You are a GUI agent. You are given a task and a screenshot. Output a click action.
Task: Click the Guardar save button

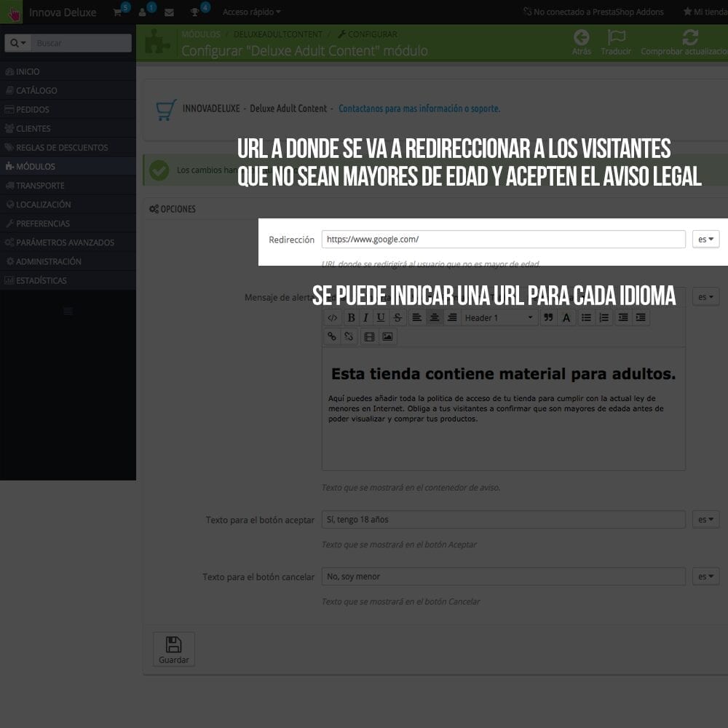(174, 649)
